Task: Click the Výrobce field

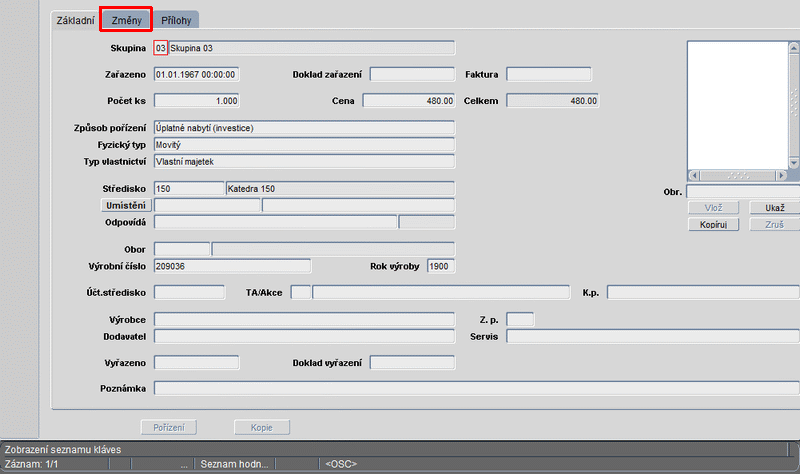Action: (x=304, y=320)
